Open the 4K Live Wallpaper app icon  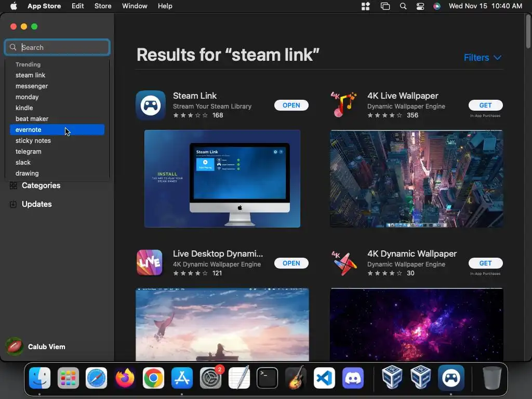(344, 105)
